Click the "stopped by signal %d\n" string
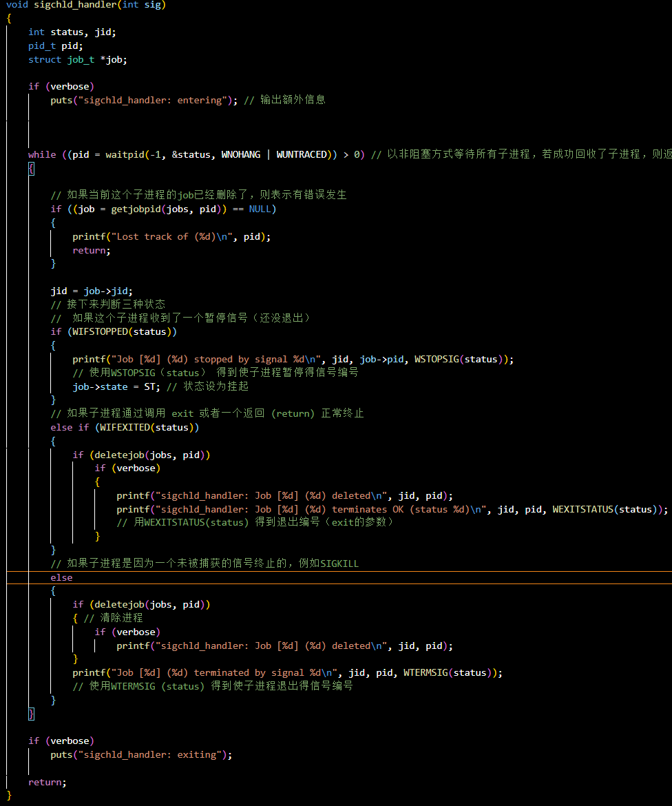 pyautogui.click(x=216, y=360)
